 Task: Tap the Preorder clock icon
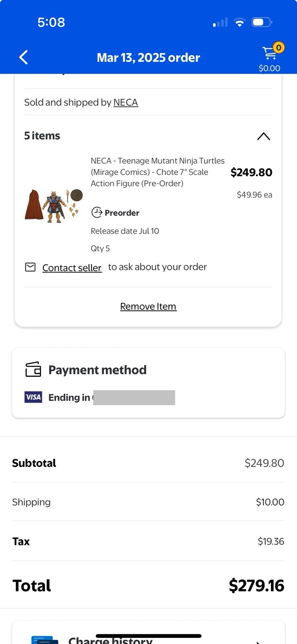[x=97, y=213]
